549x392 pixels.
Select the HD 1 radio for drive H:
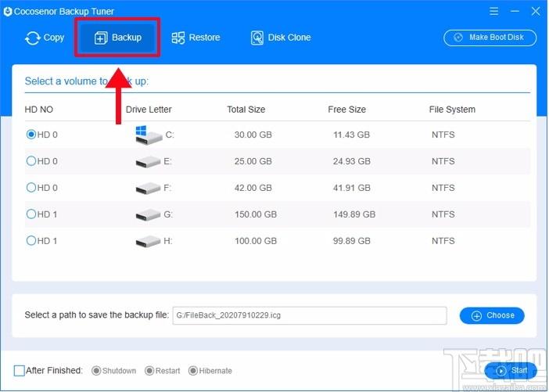tap(31, 240)
